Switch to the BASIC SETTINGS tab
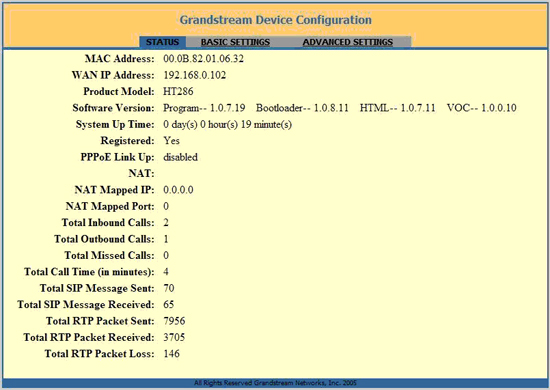 235,42
